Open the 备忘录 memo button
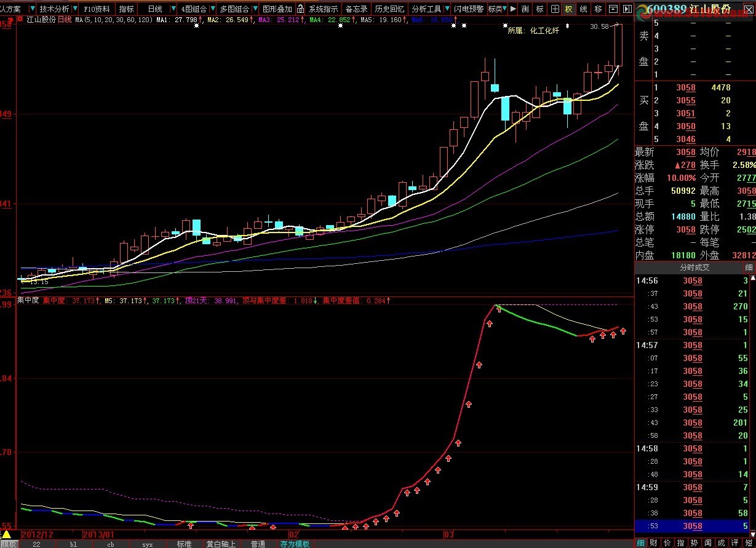 (356, 9)
